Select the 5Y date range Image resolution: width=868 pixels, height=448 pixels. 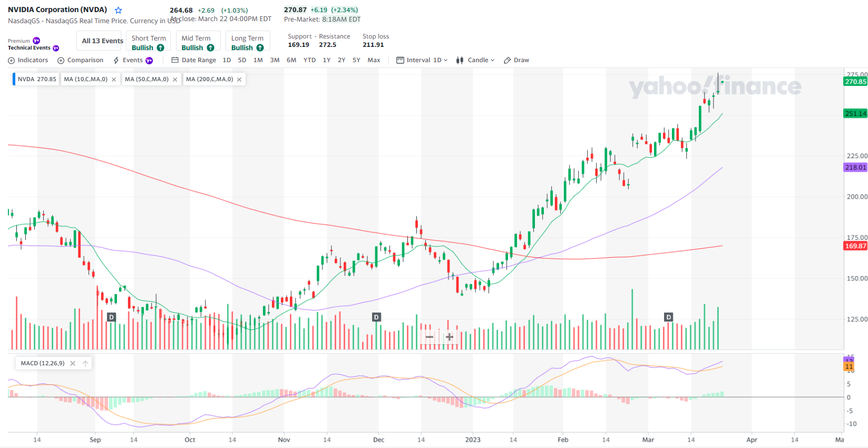356,60
